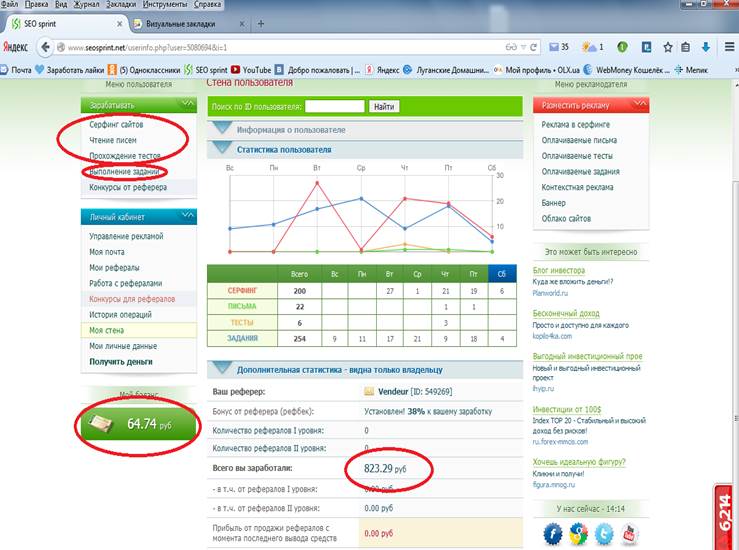The height and width of the screenshot is (550, 739).
Task: Open the Правка menu
Action: point(36,4)
